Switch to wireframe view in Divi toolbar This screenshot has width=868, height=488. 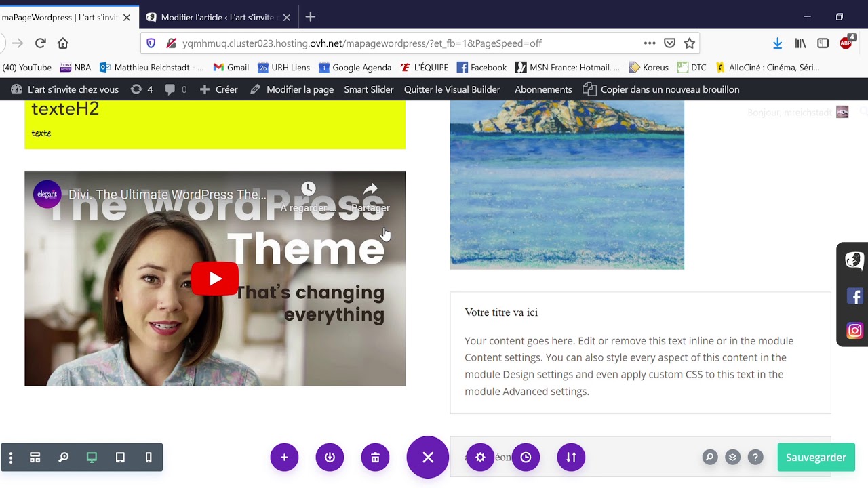click(x=35, y=457)
